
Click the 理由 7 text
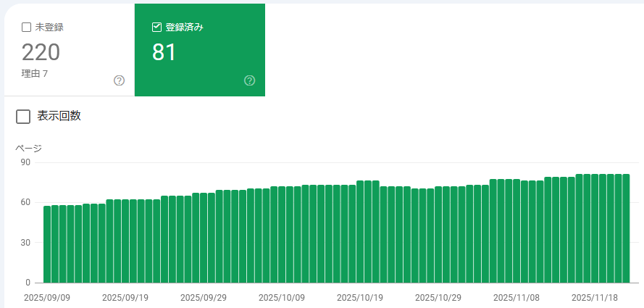point(35,73)
